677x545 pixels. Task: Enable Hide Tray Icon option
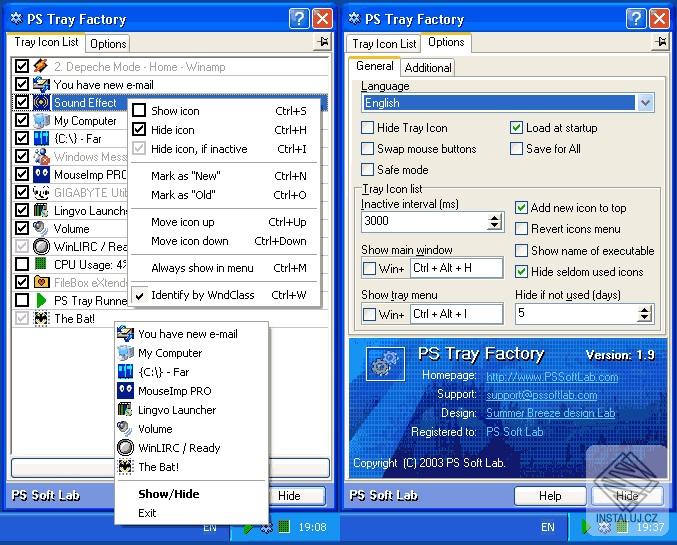pyautogui.click(x=367, y=128)
